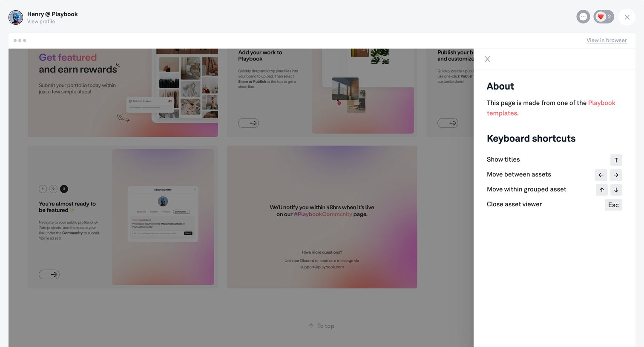Click the T shortcut key for Show titles
The height and width of the screenshot is (347, 644).
tap(616, 160)
